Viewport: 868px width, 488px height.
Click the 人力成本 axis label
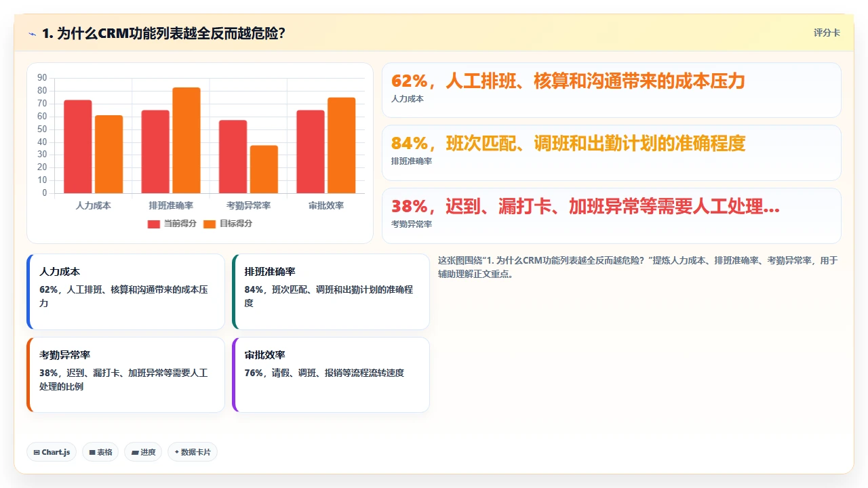tap(94, 205)
